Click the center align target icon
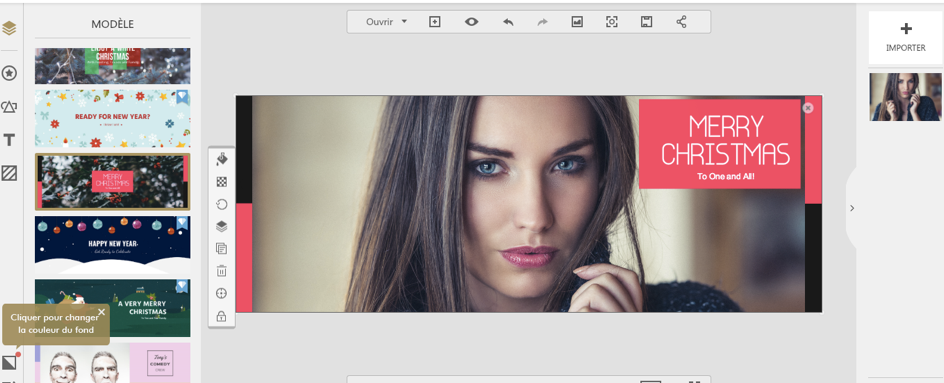 (222, 293)
